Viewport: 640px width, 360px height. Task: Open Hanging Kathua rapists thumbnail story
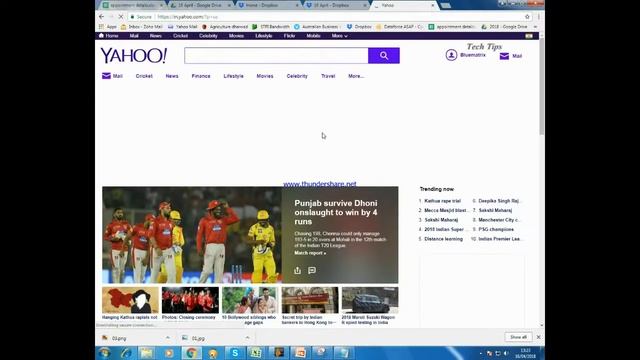[130, 304]
